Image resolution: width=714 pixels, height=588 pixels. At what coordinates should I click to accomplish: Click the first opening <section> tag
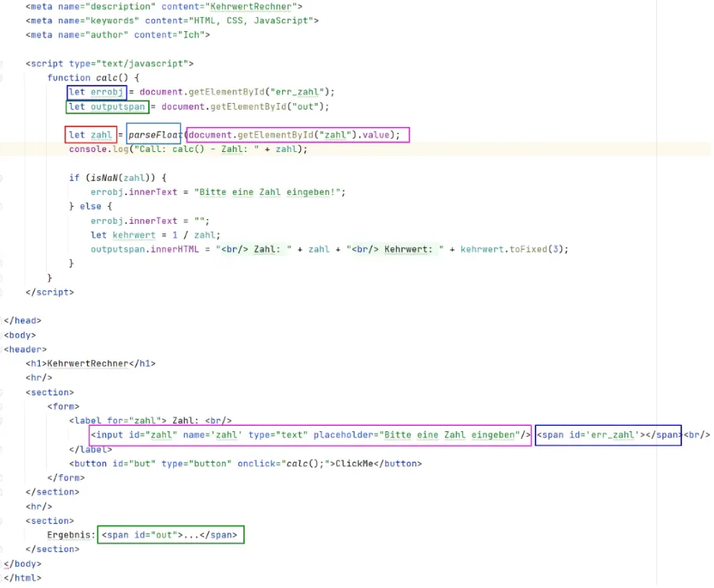point(50,392)
